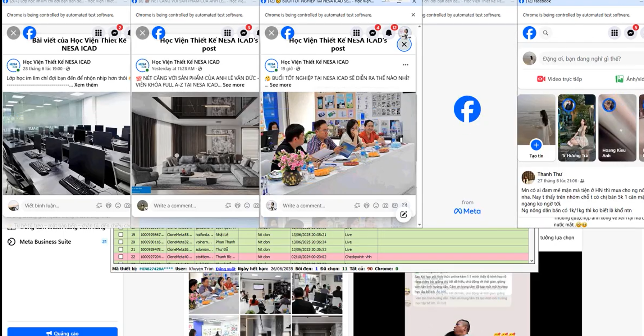Click the Viết bình luận comment field
The height and width of the screenshot is (336, 644).
pyautogui.click(x=58, y=206)
